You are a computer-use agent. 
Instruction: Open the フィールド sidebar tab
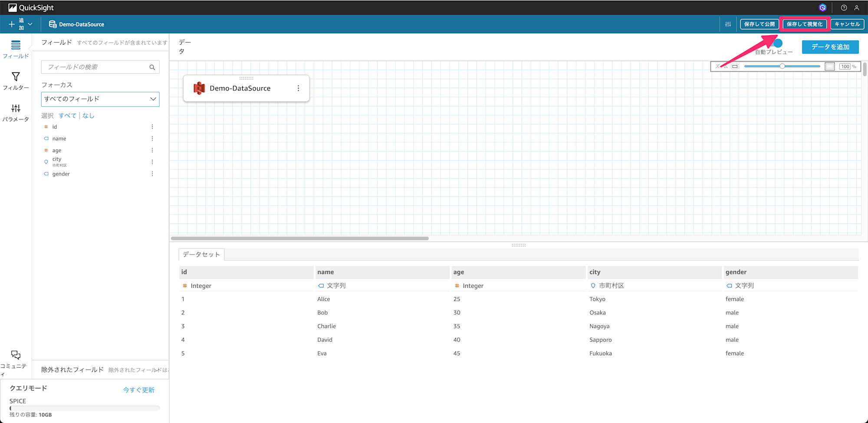tap(16, 49)
